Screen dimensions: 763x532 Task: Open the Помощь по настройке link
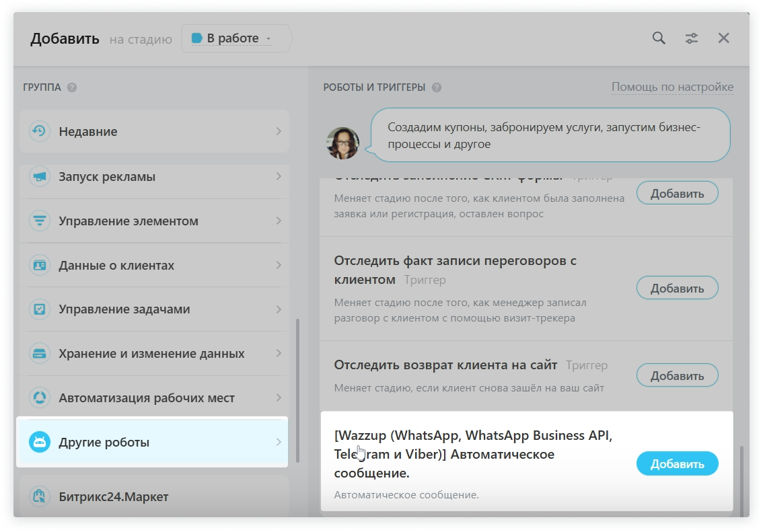click(672, 87)
